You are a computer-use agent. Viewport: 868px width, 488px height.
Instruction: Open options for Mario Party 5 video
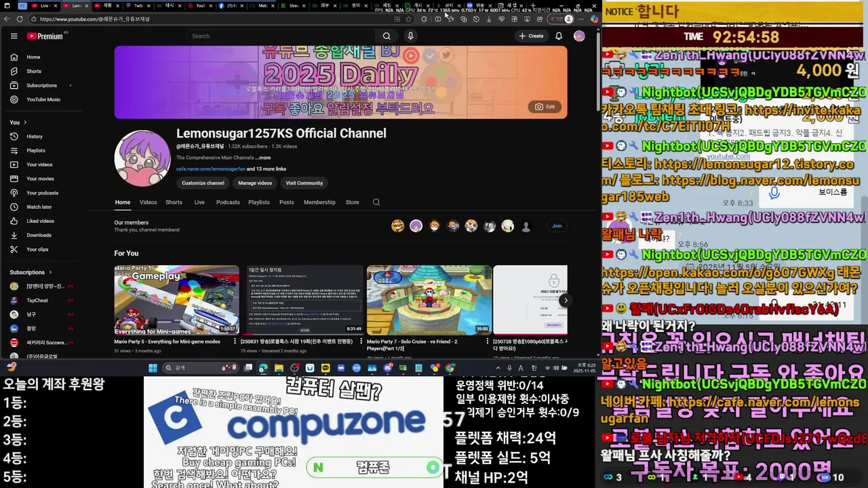(235, 342)
